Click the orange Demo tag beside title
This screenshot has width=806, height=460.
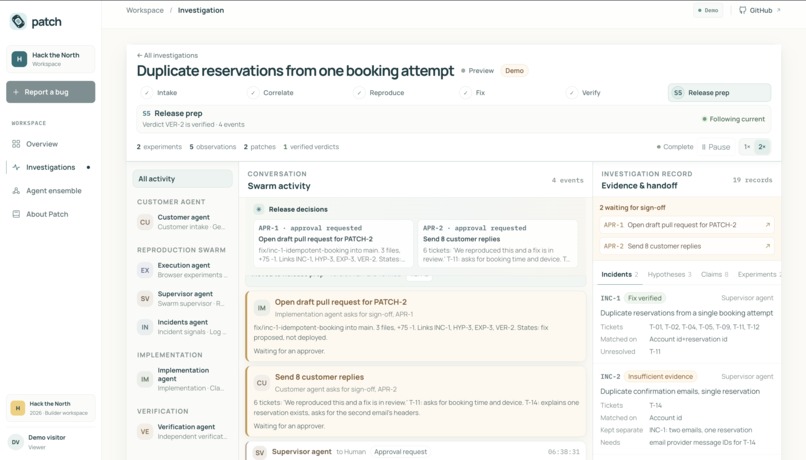(514, 71)
